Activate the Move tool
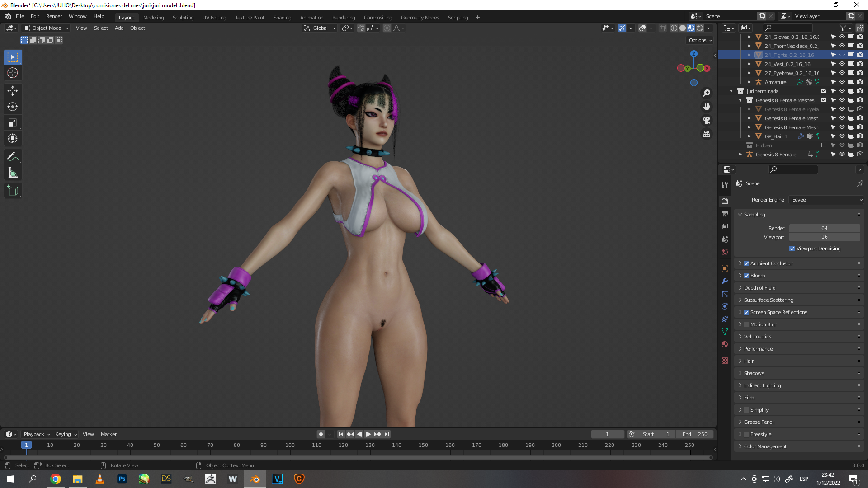The image size is (868, 488). [13, 91]
